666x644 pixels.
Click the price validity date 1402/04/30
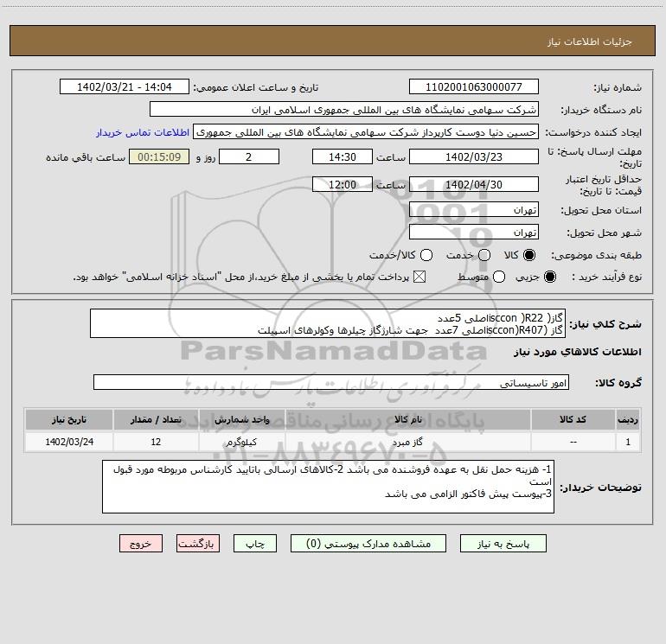[x=474, y=185]
